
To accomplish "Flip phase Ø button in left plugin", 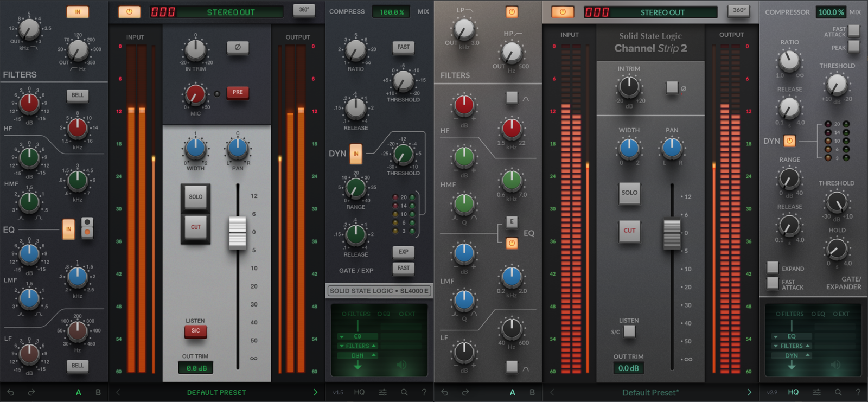I will tap(238, 47).
